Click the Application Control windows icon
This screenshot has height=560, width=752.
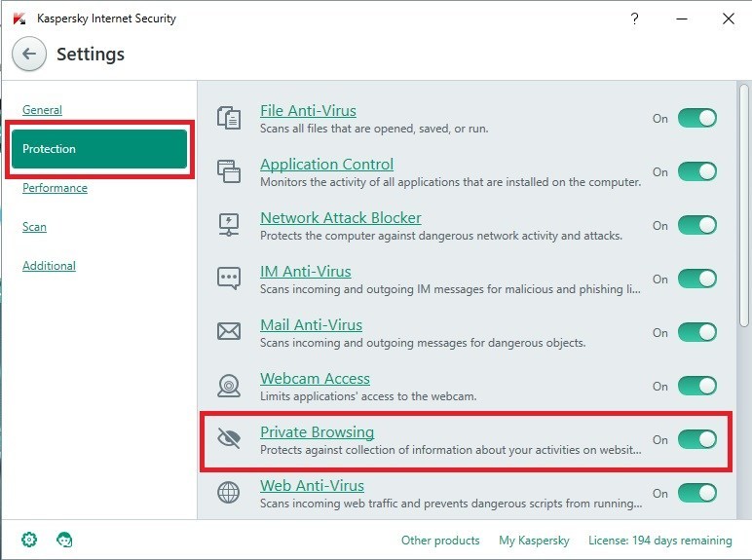[229, 171]
